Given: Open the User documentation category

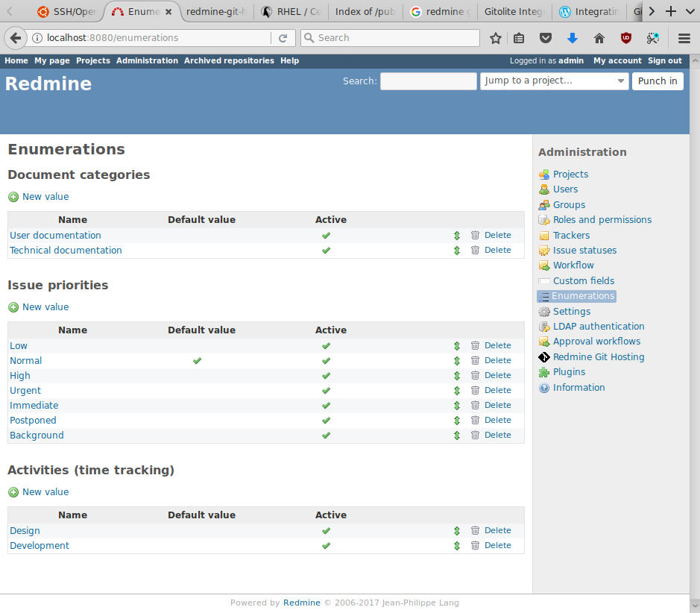Looking at the screenshot, I should tap(55, 236).
